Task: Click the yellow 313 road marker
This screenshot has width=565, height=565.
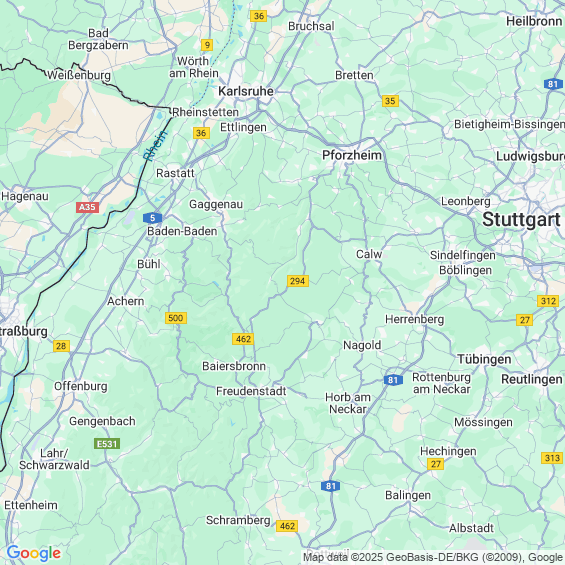Action: [552, 458]
